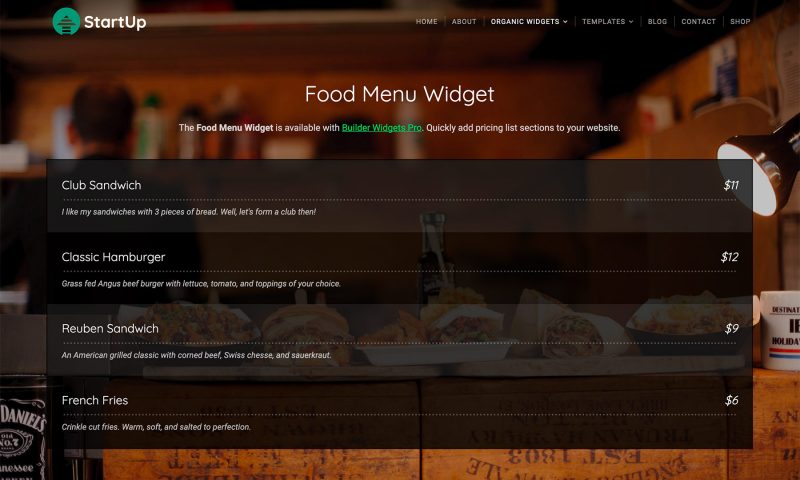This screenshot has width=800, height=480.
Task: Open the Organic Widgets menu
Action: tap(525, 21)
